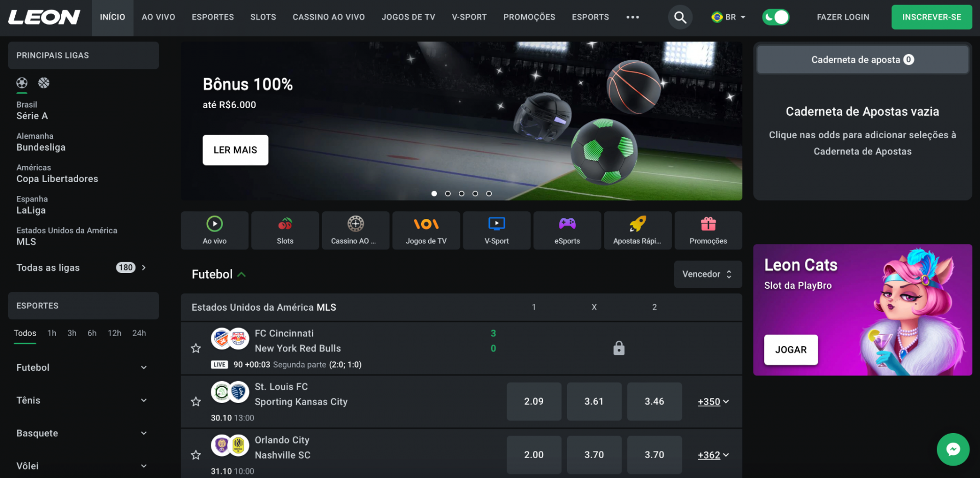Open the Ao vivo play icon tile
980x478 pixels.
[x=214, y=231]
